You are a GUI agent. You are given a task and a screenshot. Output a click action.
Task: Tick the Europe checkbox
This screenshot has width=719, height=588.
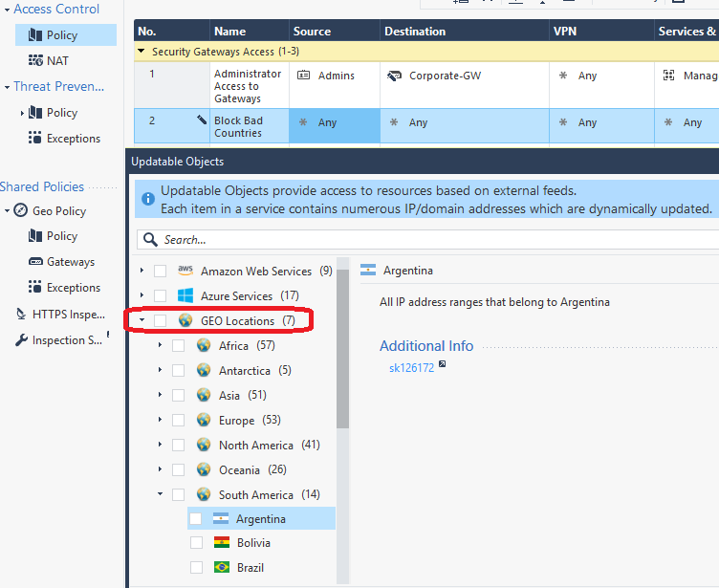(x=179, y=420)
